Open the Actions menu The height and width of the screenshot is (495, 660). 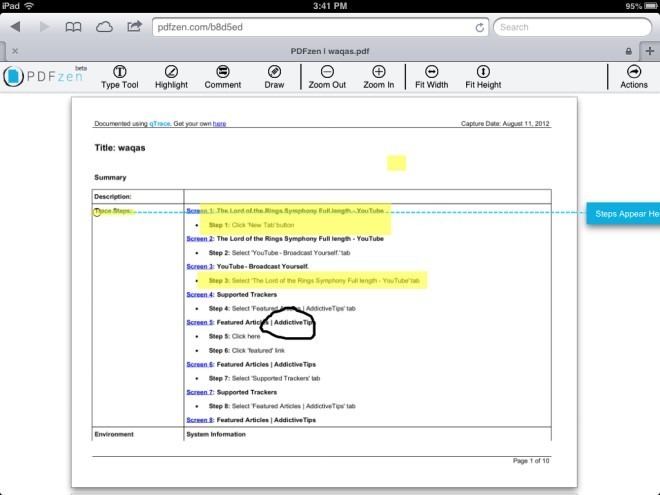pos(633,77)
